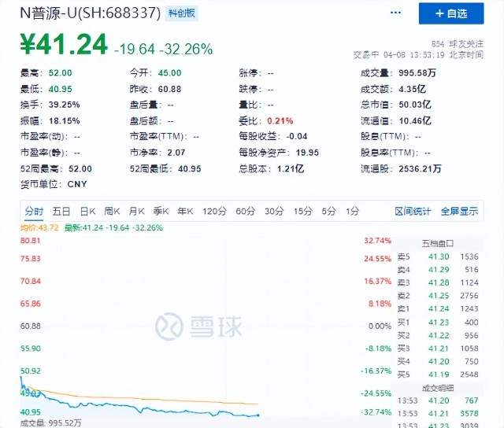Image resolution: width=504 pixels, height=428 pixels.
Task: Click the blue price line's last point
Action: pos(258,415)
